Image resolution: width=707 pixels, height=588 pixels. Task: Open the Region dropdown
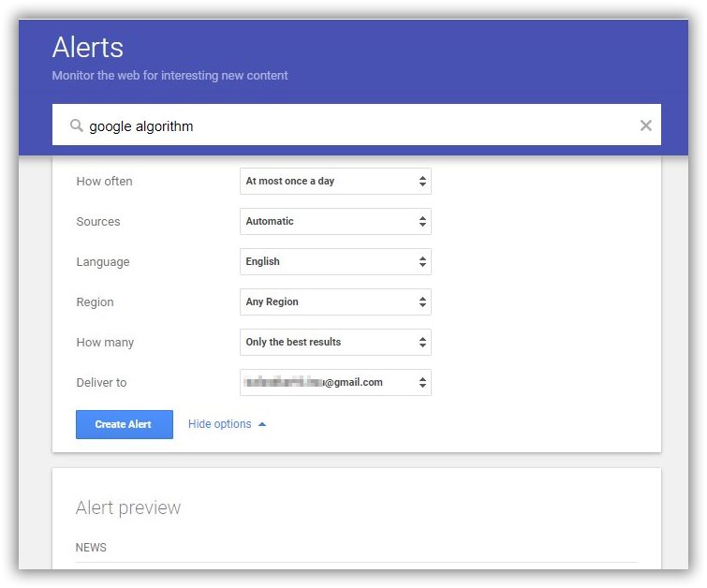(335, 301)
